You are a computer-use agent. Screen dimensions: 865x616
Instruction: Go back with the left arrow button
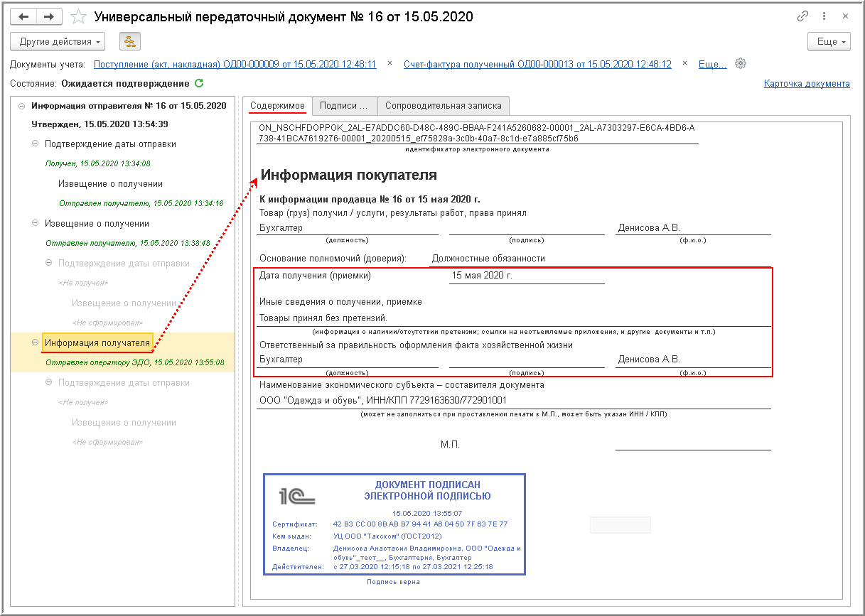pos(23,16)
